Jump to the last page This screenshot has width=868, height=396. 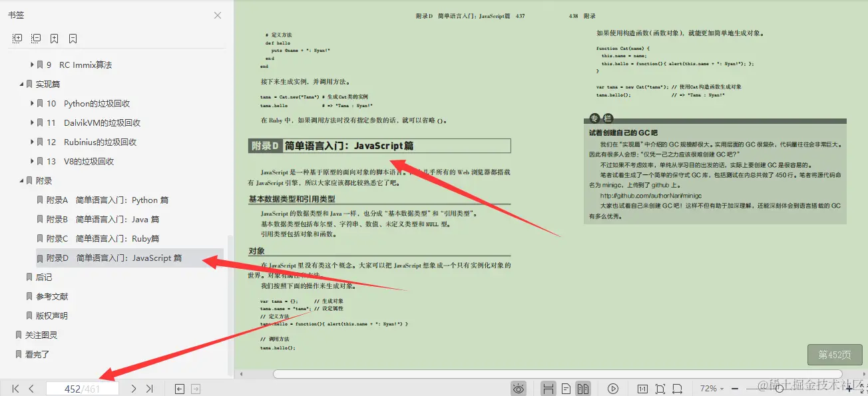pyautogui.click(x=150, y=389)
